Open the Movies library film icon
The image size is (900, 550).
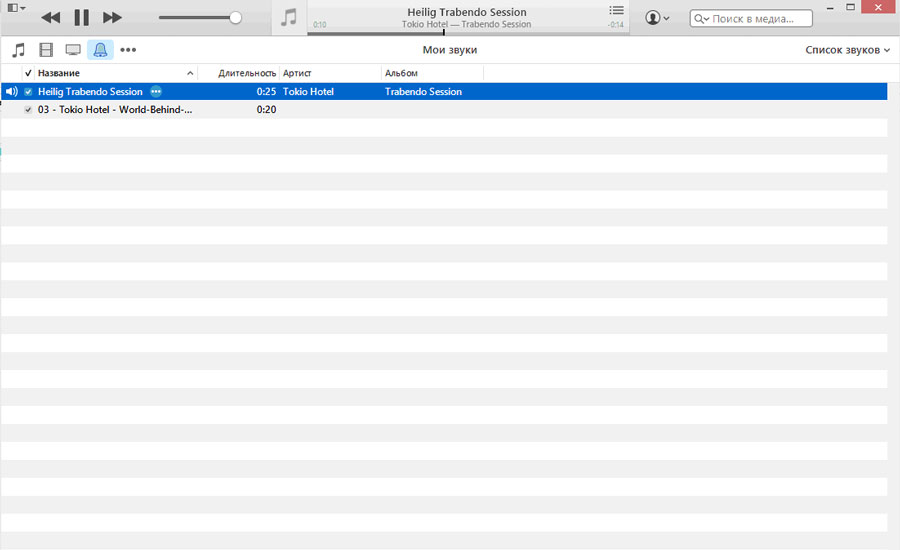pyautogui.click(x=46, y=50)
